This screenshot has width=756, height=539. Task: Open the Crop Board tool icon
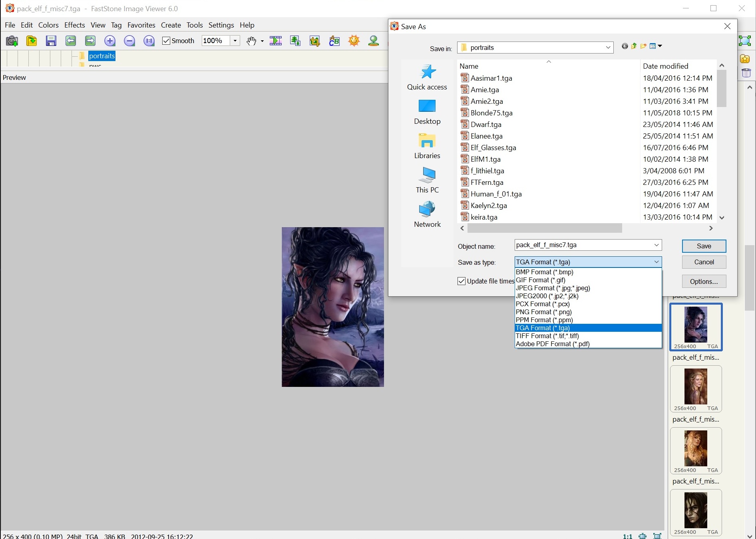point(315,41)
